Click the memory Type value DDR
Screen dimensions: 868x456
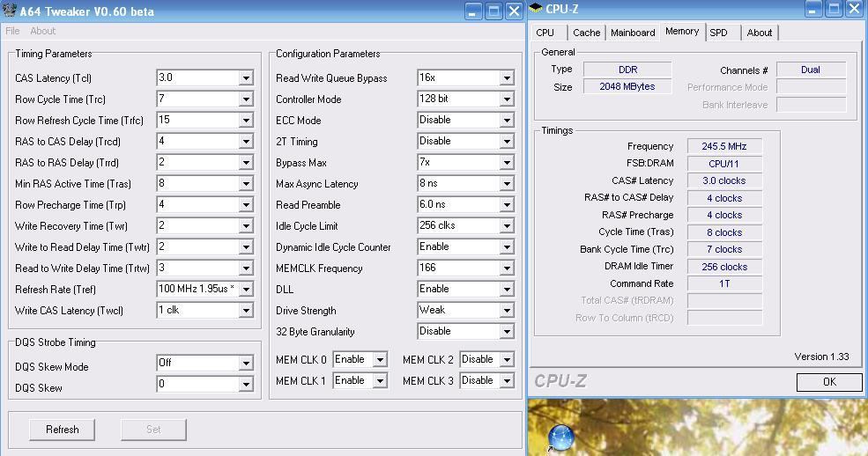[x=627, y=70]
